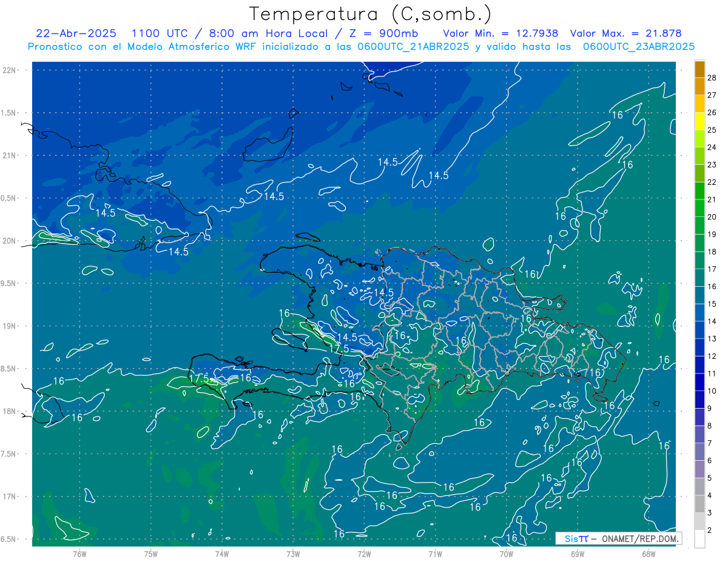Image resolution: width=728 pixels, height=562 pixels.
Task: Click the "17N" latitude axis label
Action: click(10, 497)
